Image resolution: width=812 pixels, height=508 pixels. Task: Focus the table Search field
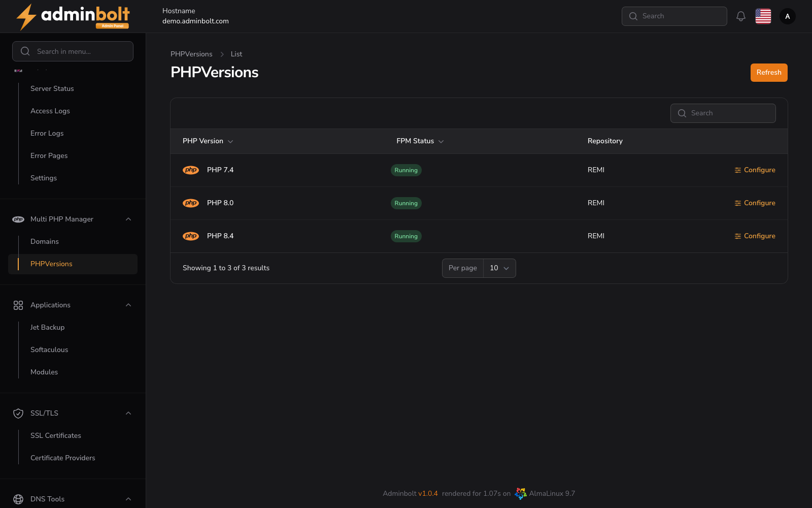pos(723,113)
